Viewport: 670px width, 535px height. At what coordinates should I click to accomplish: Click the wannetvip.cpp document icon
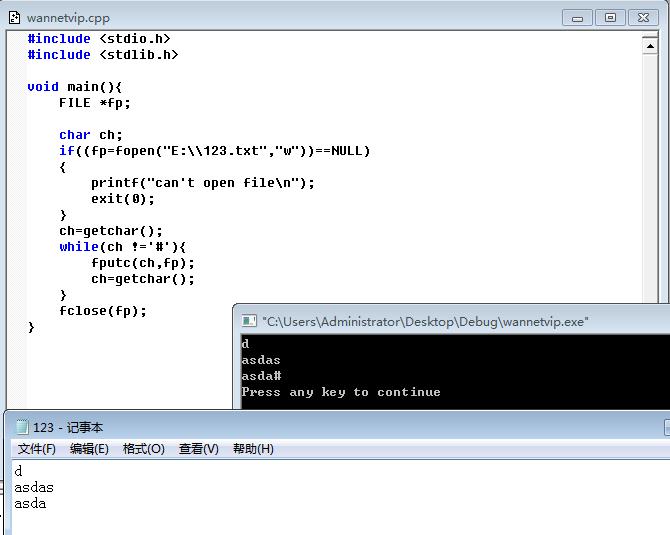14,18
